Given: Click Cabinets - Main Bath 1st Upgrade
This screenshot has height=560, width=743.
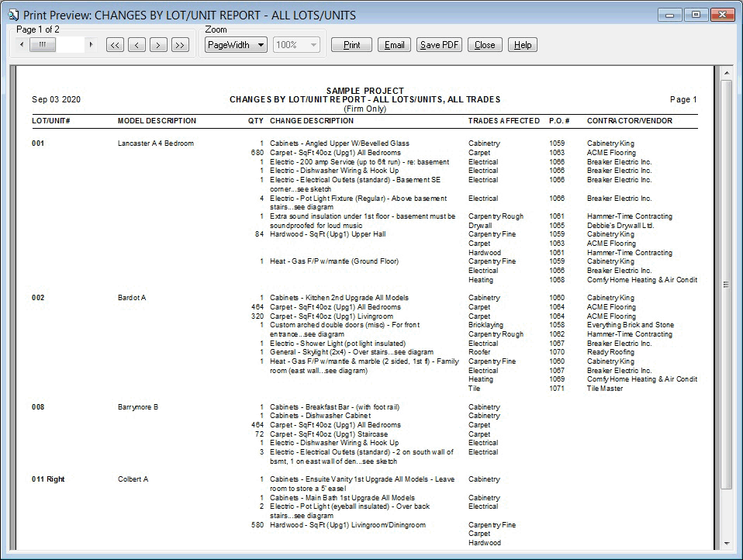Looking at the screenshot, I should 343,497.
